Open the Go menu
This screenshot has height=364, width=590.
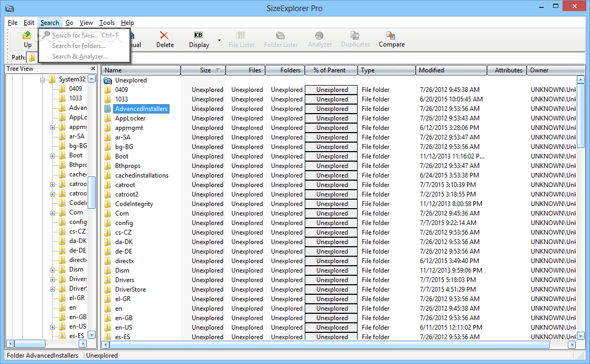(69, 23)
